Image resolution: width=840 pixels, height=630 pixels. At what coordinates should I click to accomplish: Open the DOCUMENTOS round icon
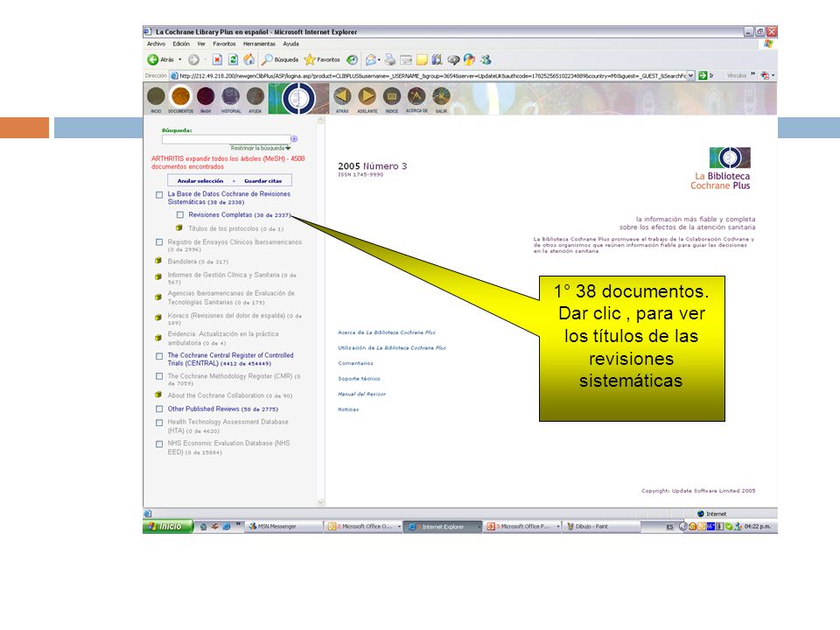point(180,97)
